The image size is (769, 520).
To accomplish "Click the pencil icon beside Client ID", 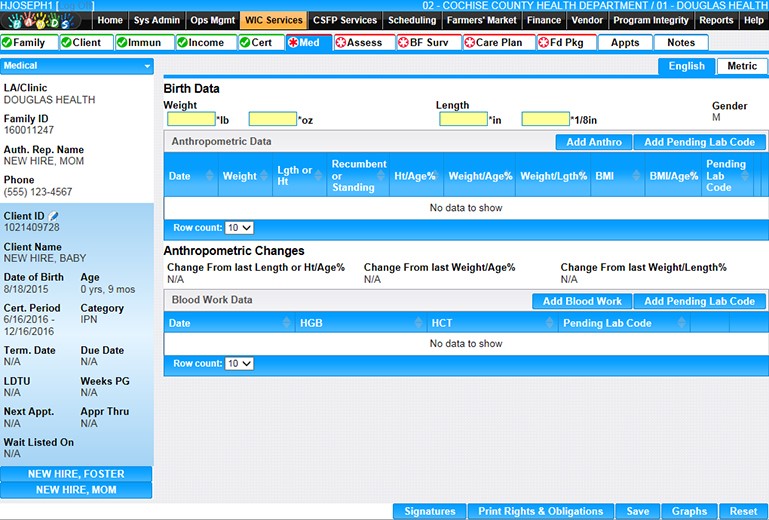I will pos(54,216).
